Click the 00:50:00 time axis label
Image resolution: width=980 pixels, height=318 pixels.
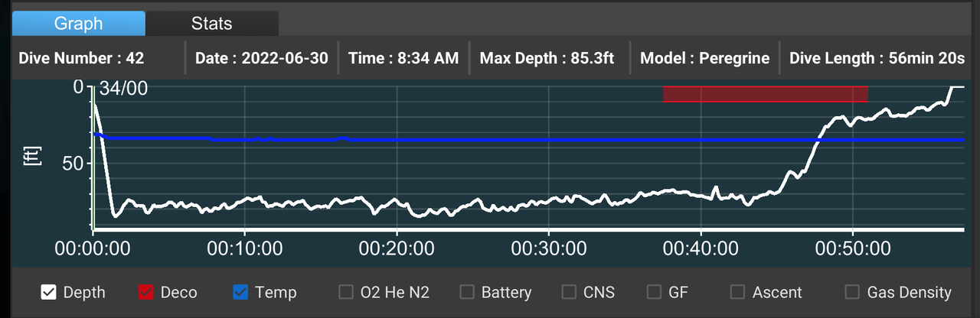[853, 248]
